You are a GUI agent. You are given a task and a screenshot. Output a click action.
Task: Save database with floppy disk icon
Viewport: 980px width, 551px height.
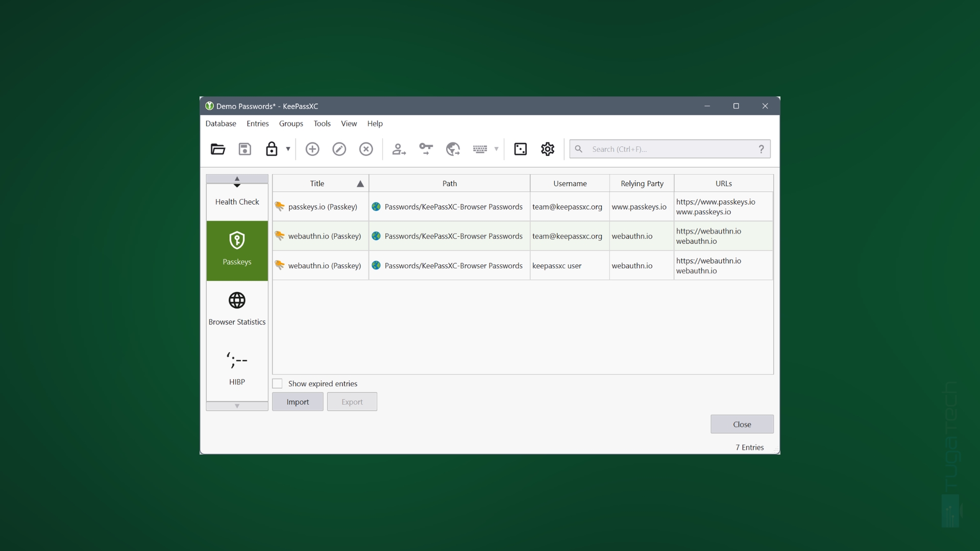tap(245, 149)
